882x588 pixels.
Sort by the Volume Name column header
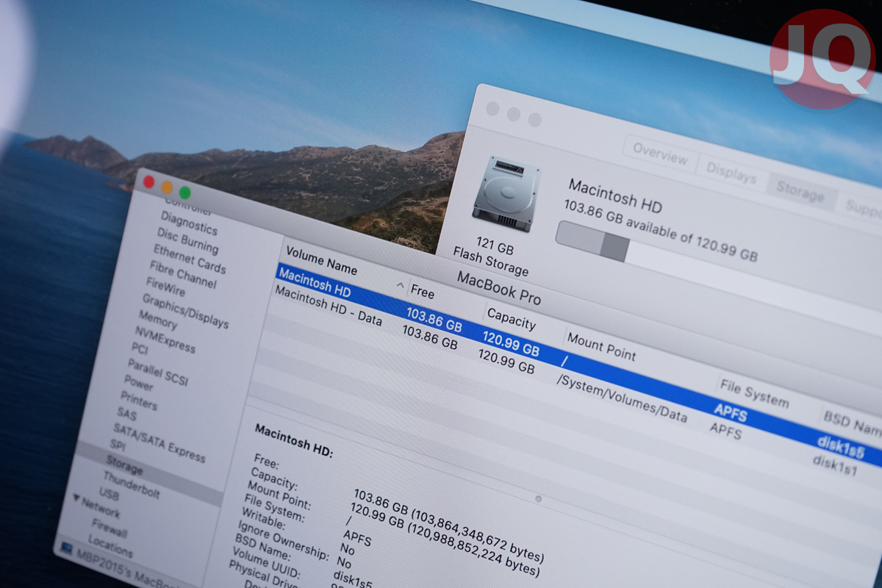321,259
